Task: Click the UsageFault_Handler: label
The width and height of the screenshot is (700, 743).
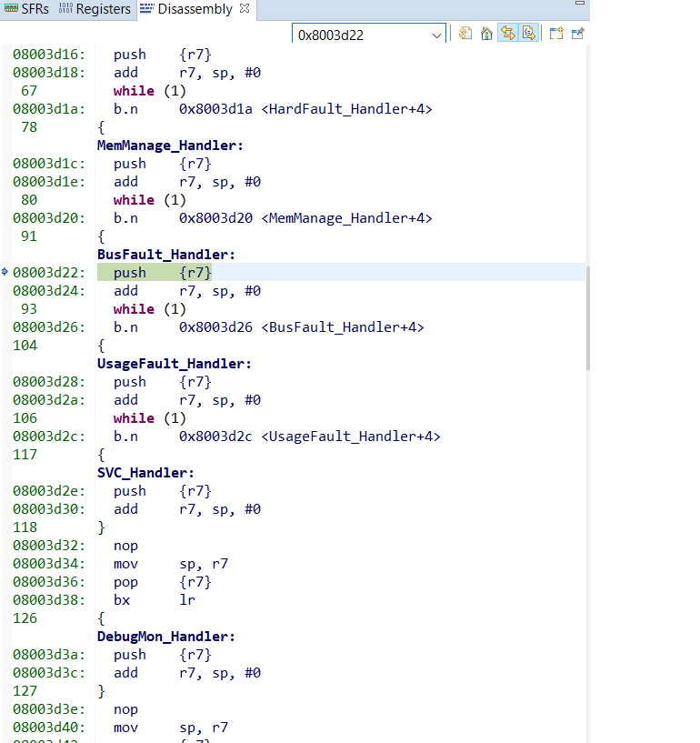Action: 175,364
